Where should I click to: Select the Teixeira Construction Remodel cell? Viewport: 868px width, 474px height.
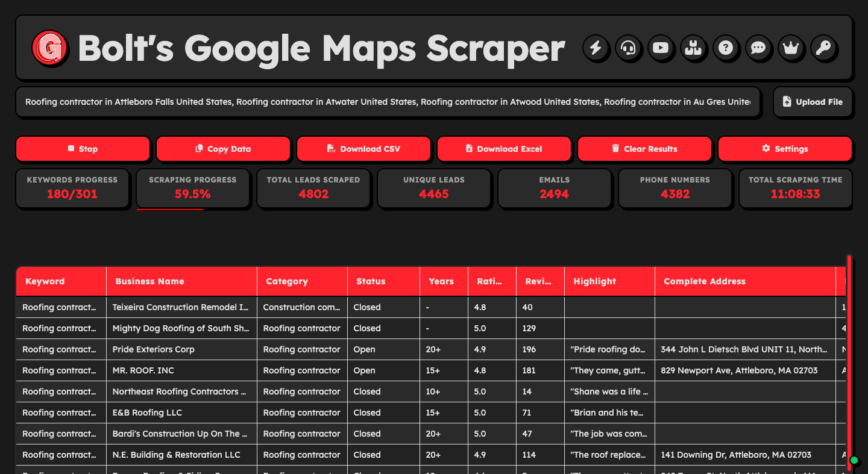coord(182,307)
